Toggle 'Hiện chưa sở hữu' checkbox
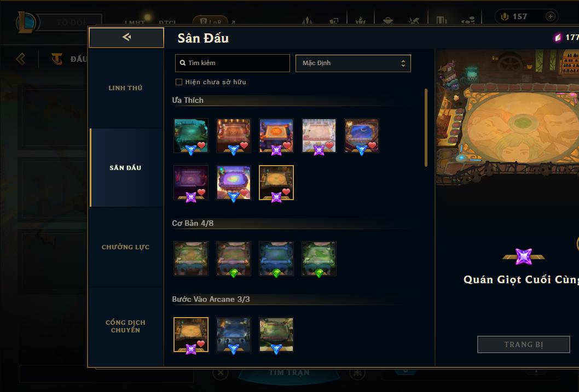This screenshot has width=579, height=392. point(179,82)
